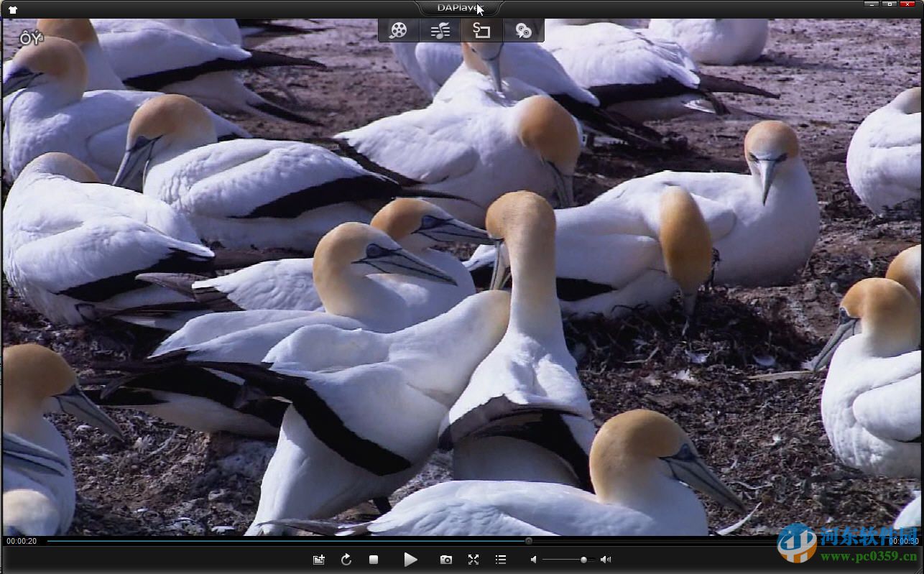The image size is (924, 574).
Task: Open the DVD title disc icon
Action: 523,30
